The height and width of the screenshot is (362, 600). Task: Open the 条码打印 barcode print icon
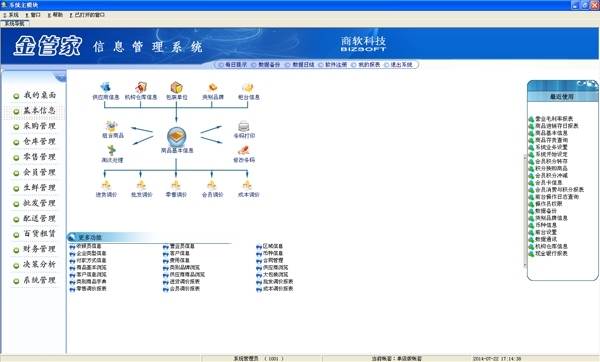tap(244, 126)
